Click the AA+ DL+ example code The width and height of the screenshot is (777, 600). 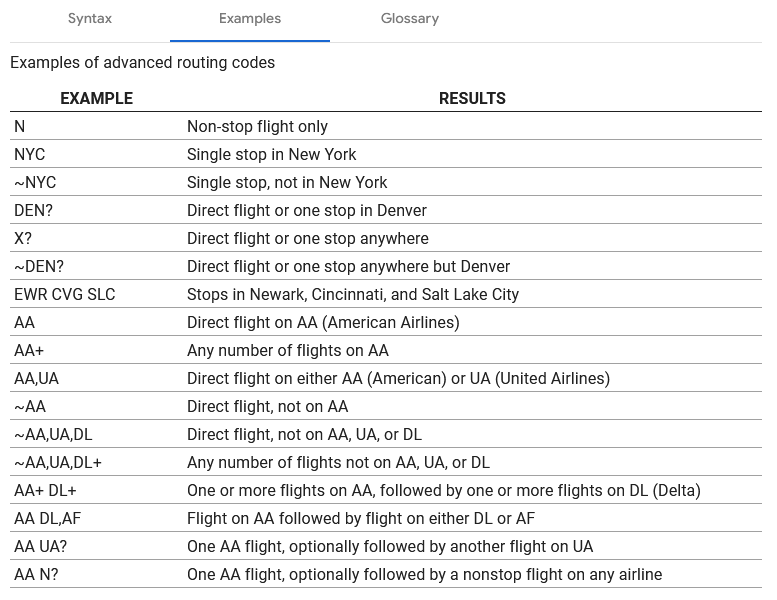(x=45, y=491)
